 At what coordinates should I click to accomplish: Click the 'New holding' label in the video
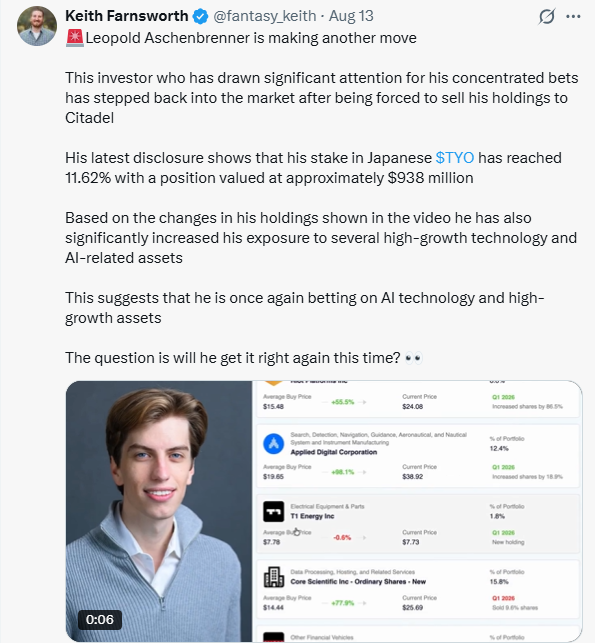pos(508,542)
